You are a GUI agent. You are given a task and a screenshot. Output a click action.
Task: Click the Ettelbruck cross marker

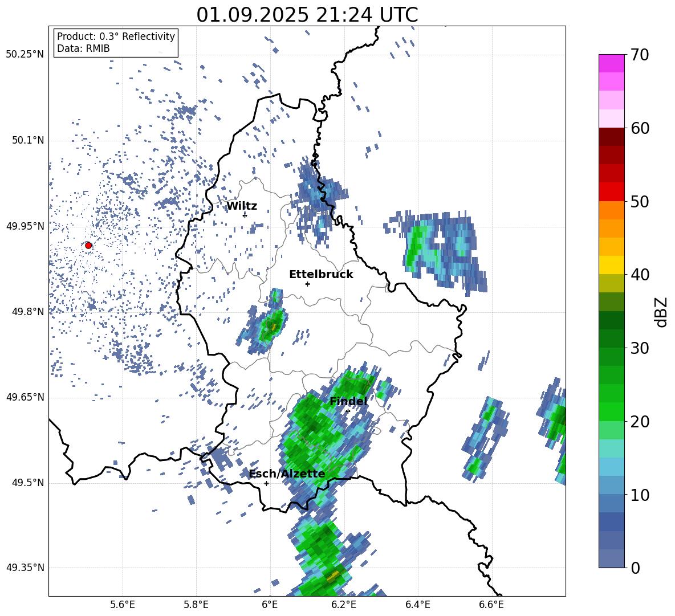click(x=307, y=284)
